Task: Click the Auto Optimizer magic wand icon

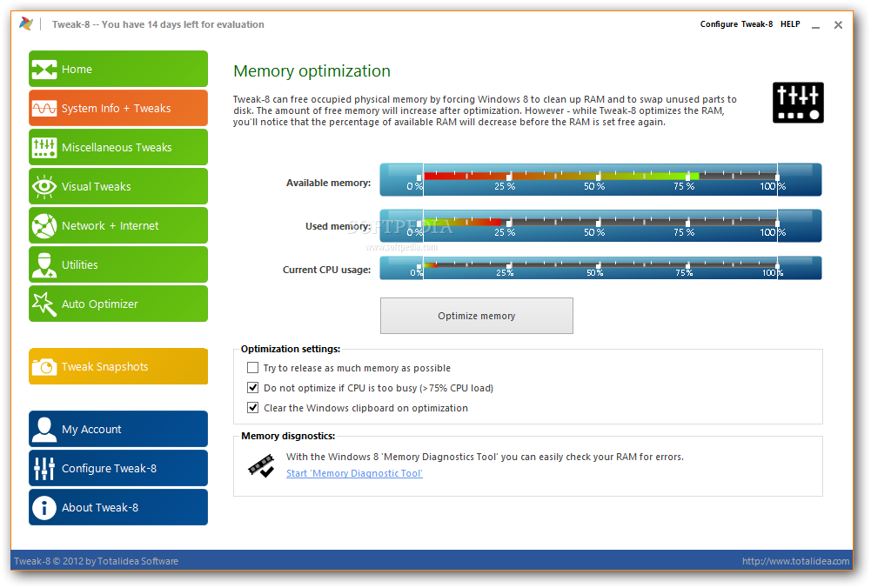Action: pyautogui.click(x=44, y=304)
